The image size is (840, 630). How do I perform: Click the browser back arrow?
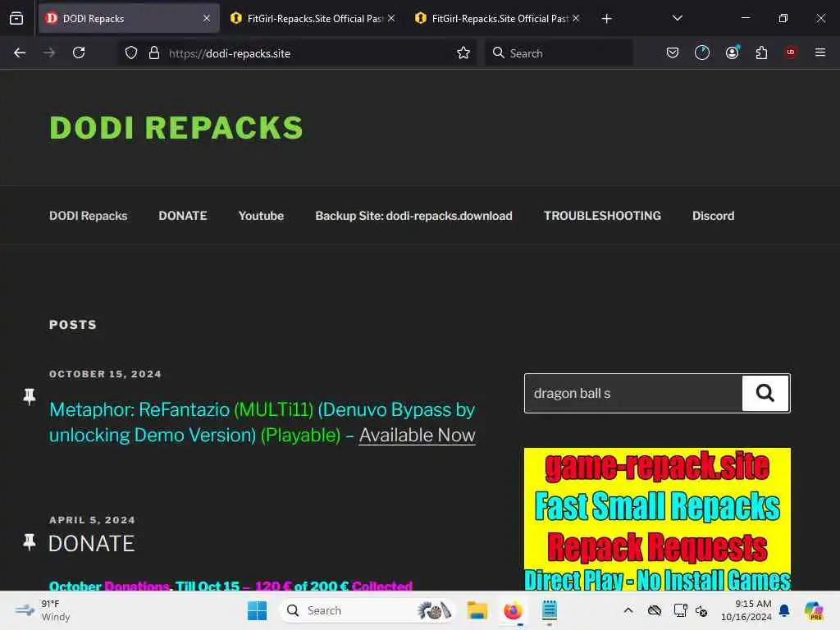(20, 52)
